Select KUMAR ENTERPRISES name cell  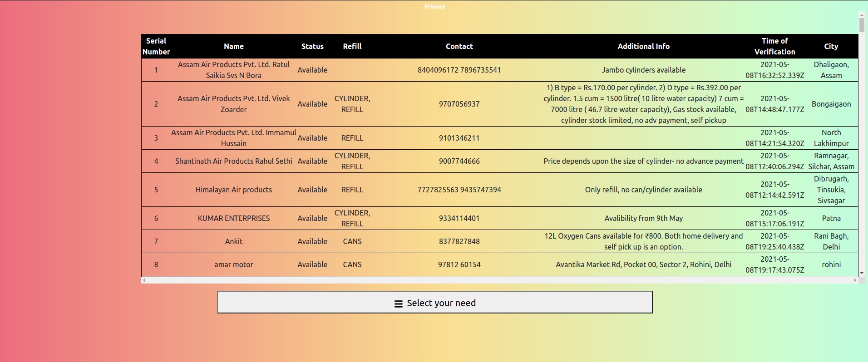[x=233, y=218]
